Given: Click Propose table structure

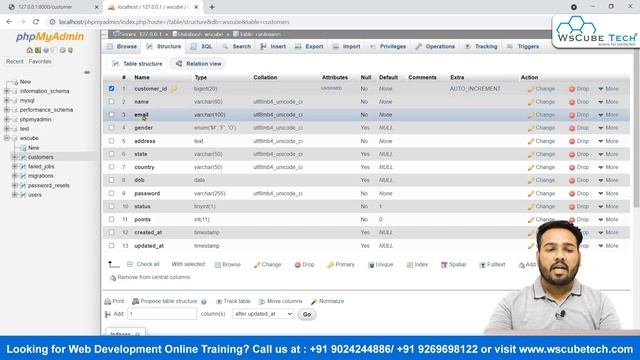Looking at the screenshot, I should coord(164,301).
